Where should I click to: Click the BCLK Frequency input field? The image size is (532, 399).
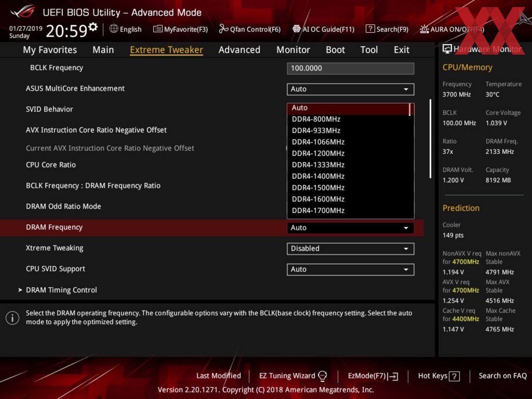click(x=350, y=68)
